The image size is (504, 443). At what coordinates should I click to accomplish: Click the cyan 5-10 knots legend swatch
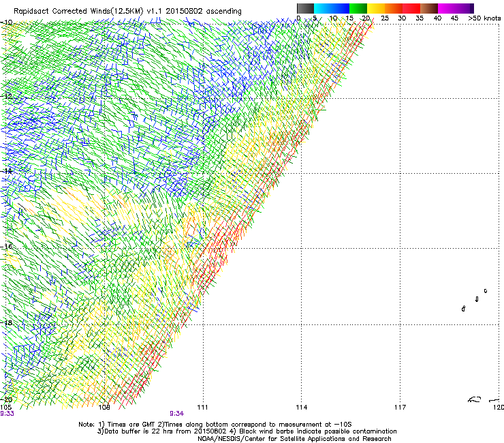click(323, 8)
